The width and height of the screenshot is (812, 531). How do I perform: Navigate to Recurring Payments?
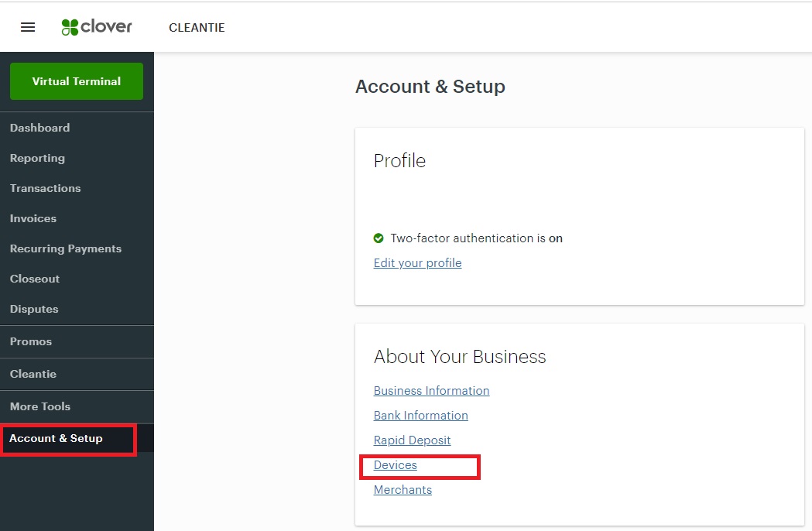coord(66,248)
